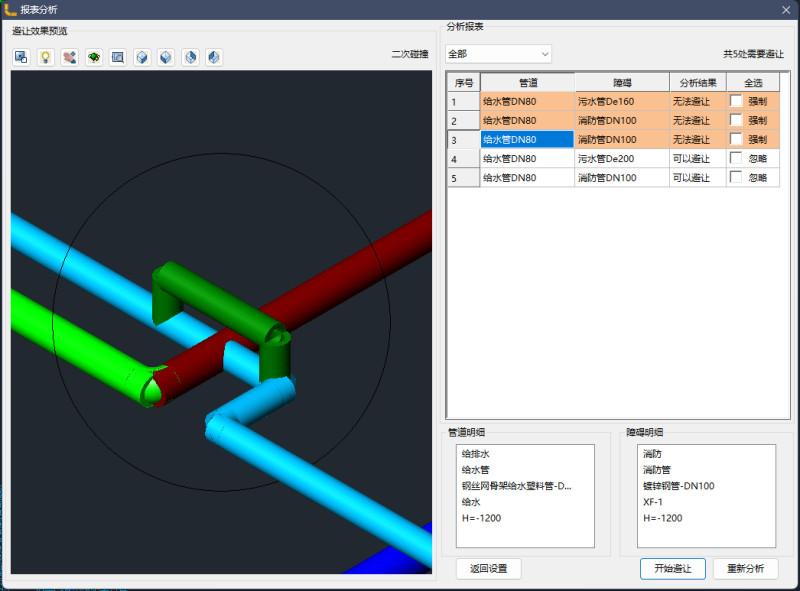800x591 pixels.
Task: Open the 全部 filter dropdown
Action: (498, 54)
